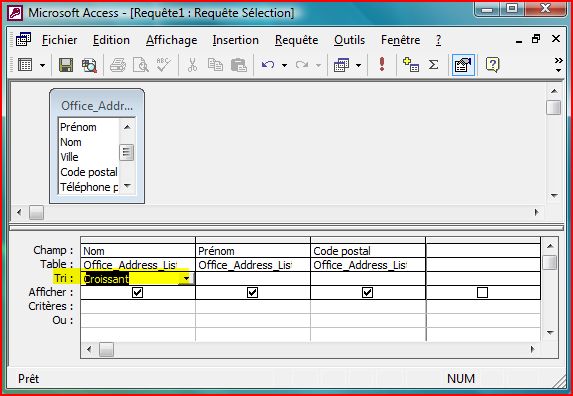Click the design grid right scroll arrow
The height and width of the screenshot is (396, 573).
point(532,349)
